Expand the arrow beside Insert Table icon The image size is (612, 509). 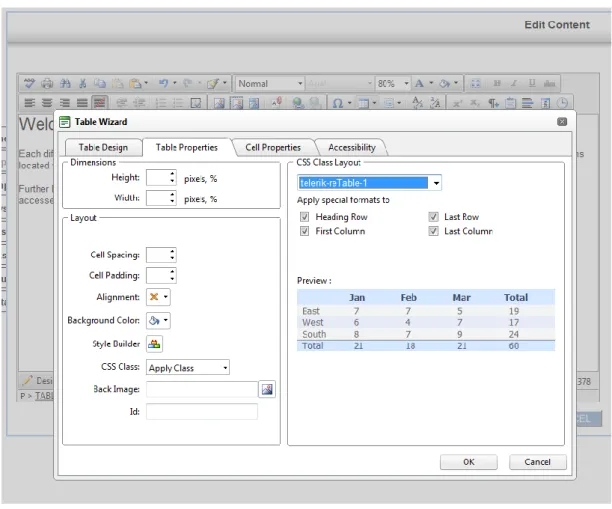[374, 103]
